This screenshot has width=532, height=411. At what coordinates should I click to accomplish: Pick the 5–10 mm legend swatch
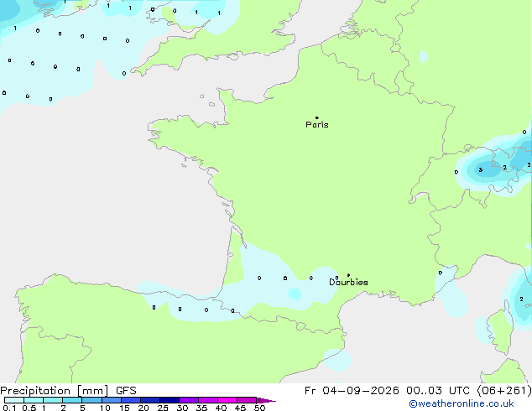point(91,400)
